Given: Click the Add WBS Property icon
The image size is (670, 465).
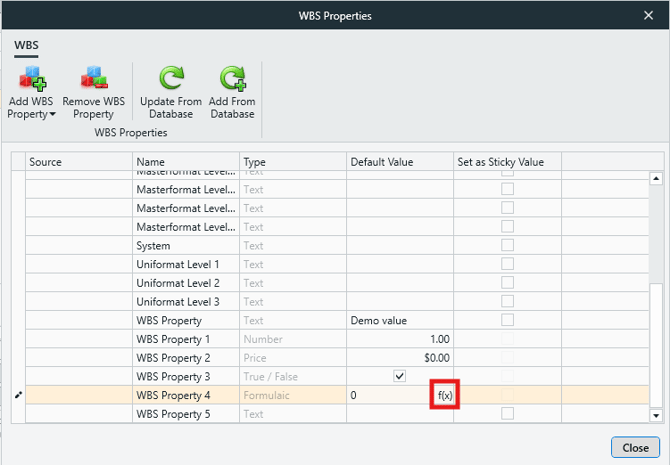Looking at the screenshot, I should 32,79.
